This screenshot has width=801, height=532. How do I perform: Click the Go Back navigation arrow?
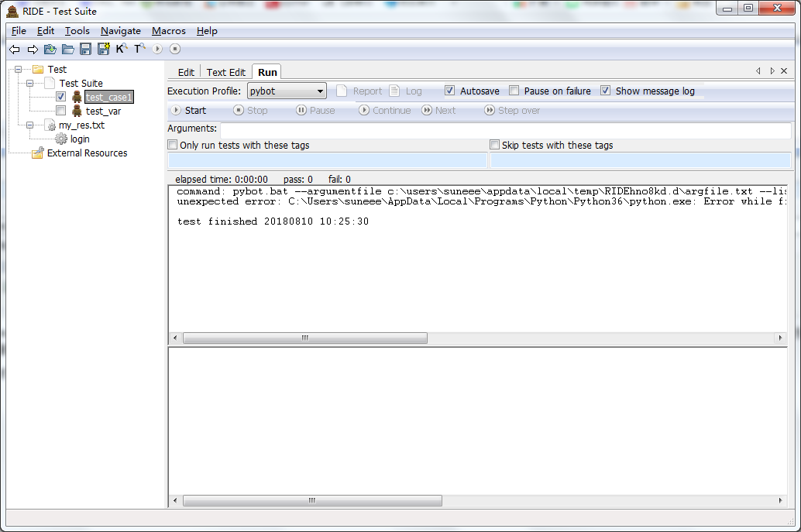click(x=14, y=49)
